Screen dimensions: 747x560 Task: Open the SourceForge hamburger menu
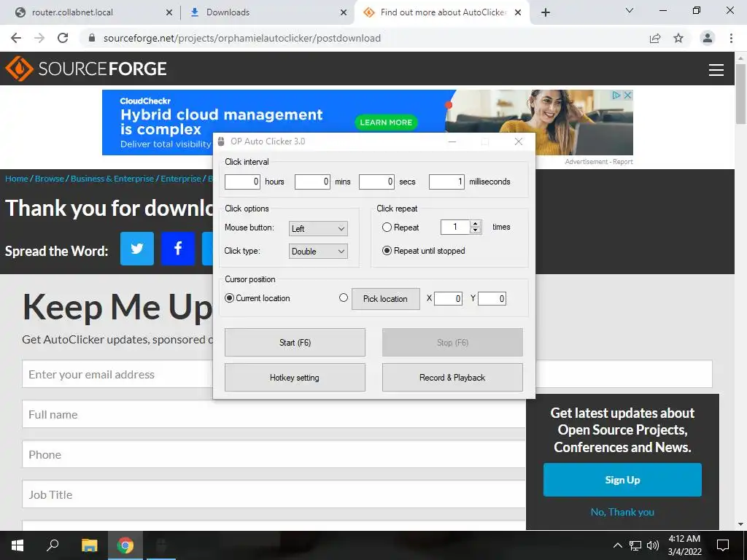[x=716, y=70]
